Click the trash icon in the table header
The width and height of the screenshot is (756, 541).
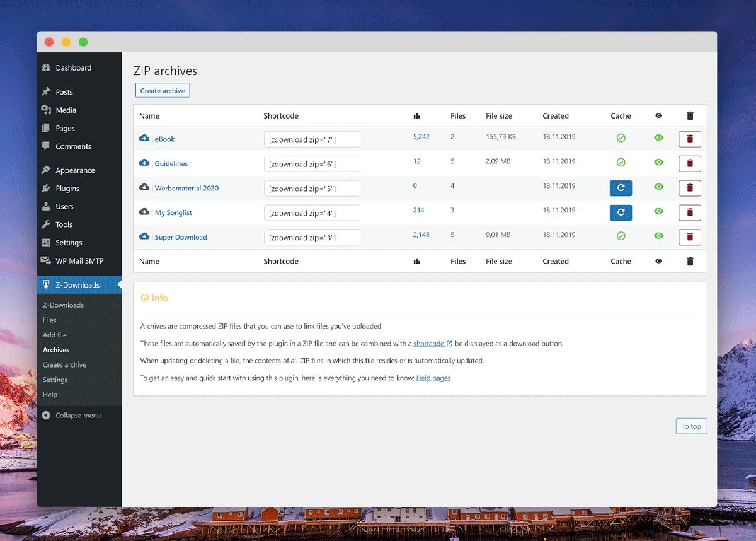[x=690, y=115]
